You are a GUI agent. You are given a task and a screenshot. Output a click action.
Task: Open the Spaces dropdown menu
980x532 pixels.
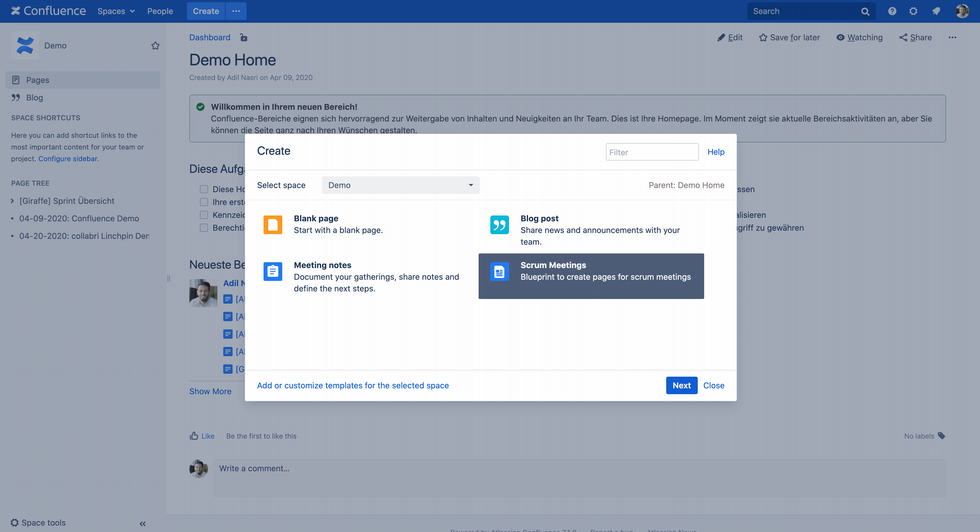tap(116, 11)
